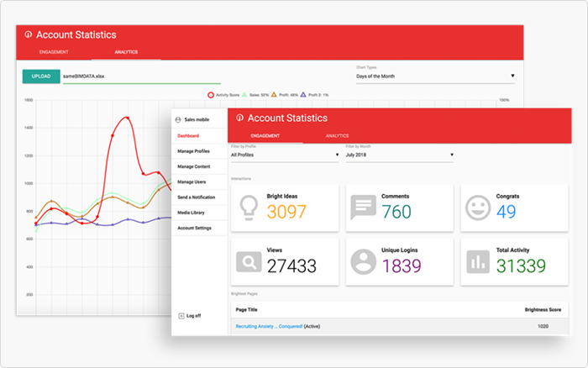Toggle the Profit 48% legend triangle

(x=274, y=95)
